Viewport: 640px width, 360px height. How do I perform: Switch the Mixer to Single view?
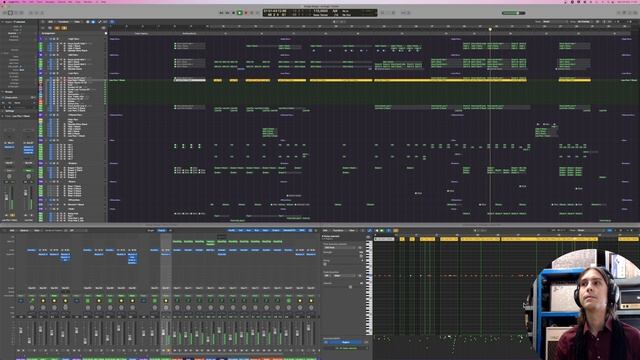[151, 231]
